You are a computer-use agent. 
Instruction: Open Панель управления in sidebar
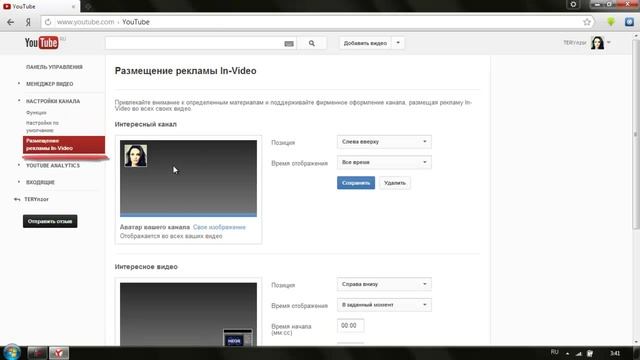click(54, 67)
